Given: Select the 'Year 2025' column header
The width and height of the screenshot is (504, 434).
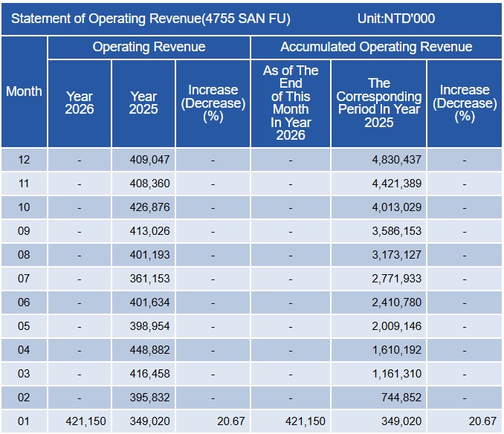Looking at the screenshot, I should [143, 103].
